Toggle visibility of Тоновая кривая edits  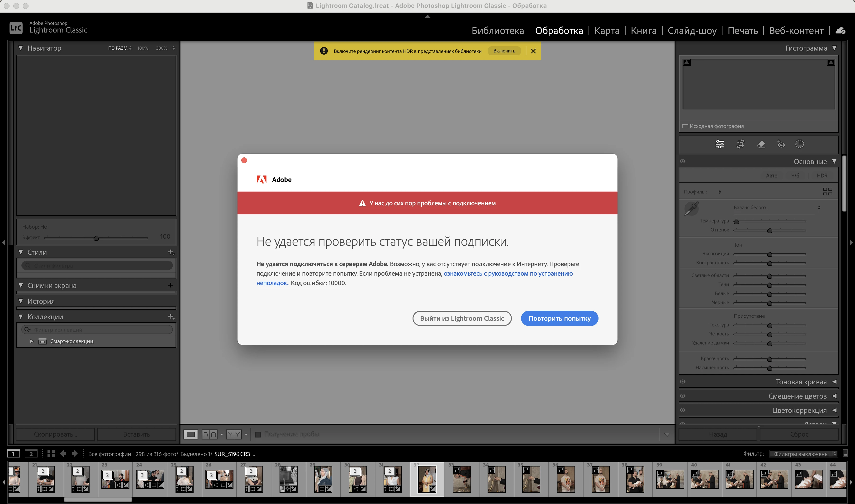click(683, 382)
